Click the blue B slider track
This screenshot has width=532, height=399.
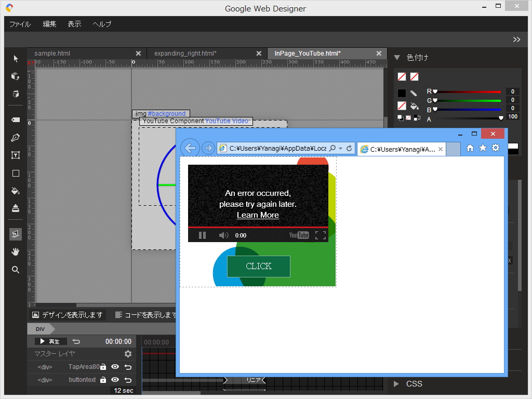(468, 109)
